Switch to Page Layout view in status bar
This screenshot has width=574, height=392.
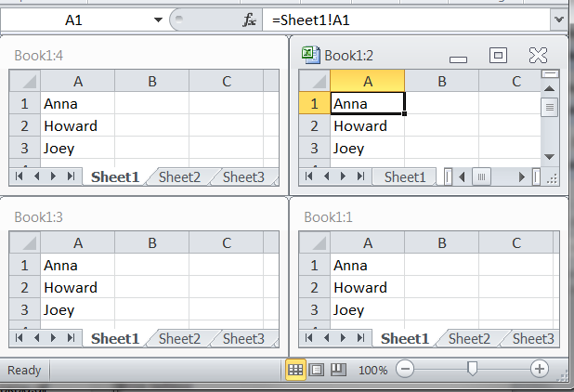coord(317,370)
